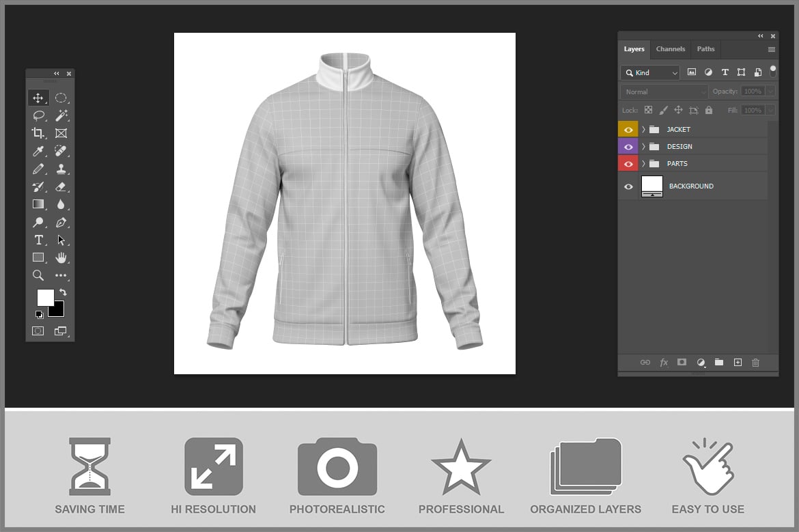The height and width of the screenshot is (532, 799).
Task: Switch to the Layers tab
Action: click(x=634, y=49)
